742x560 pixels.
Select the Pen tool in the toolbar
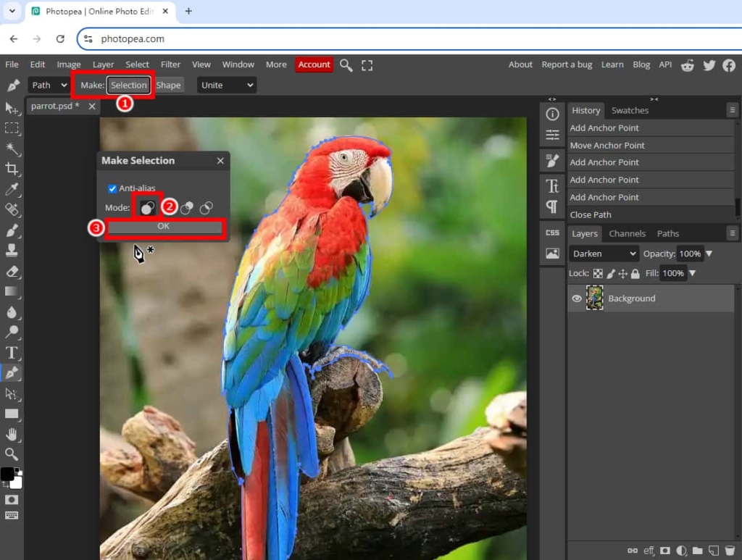(x=12, y=373)
